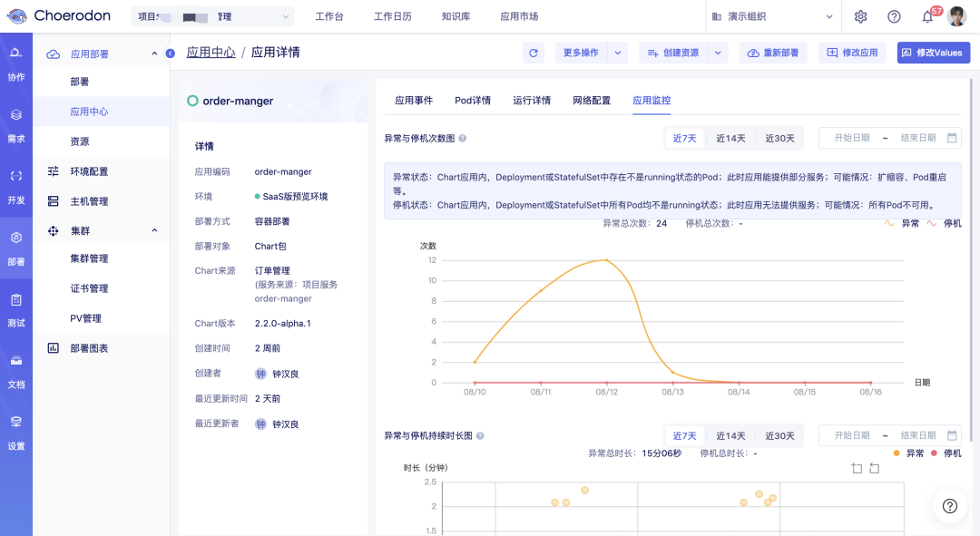Select 近30天 for the count chart

click(x=779, y=138)
